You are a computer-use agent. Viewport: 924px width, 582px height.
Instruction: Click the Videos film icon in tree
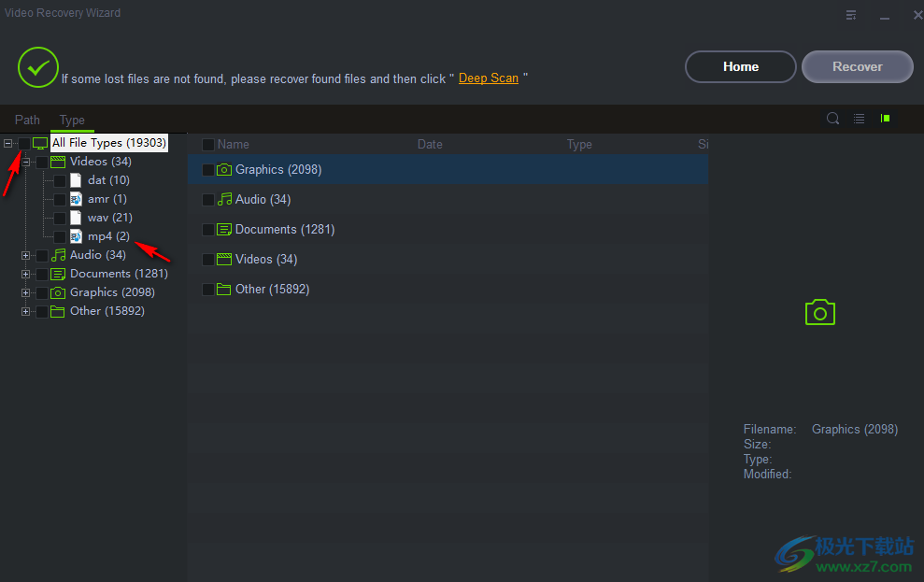(58, 162)
